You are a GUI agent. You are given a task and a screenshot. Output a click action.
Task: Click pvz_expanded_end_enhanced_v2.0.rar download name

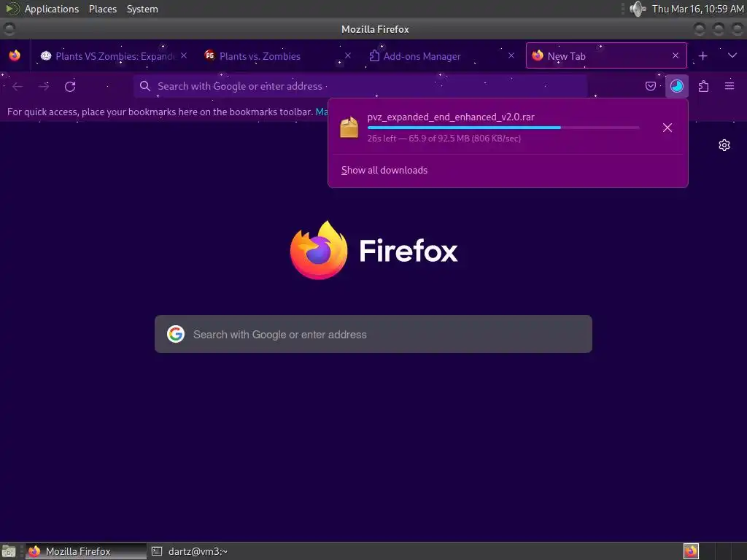tap(451, 117)
